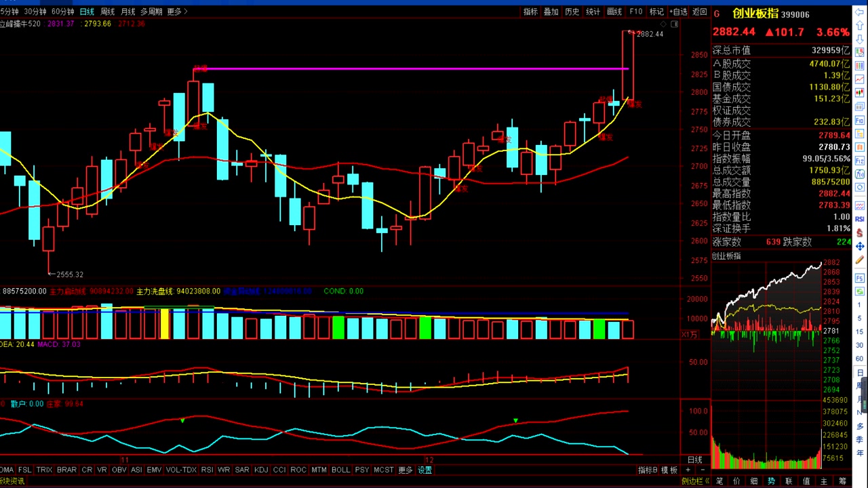
Task: Click +自选 to add to watchlist
Action: [x=679, y=12]
